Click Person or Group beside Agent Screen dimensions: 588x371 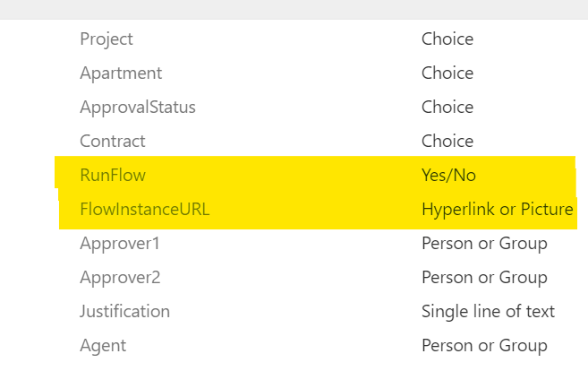pyautogui.click(x=484, y=346)
